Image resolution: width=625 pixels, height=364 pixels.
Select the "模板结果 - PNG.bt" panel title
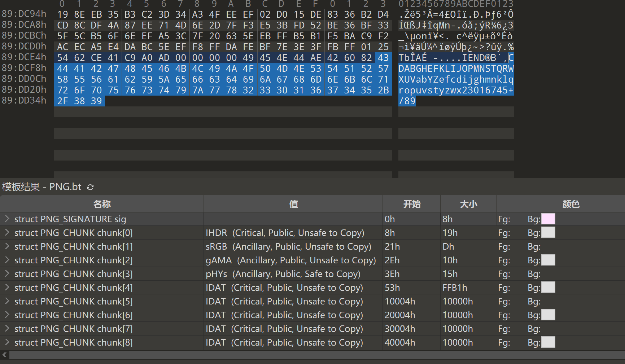tap(42, 187)
